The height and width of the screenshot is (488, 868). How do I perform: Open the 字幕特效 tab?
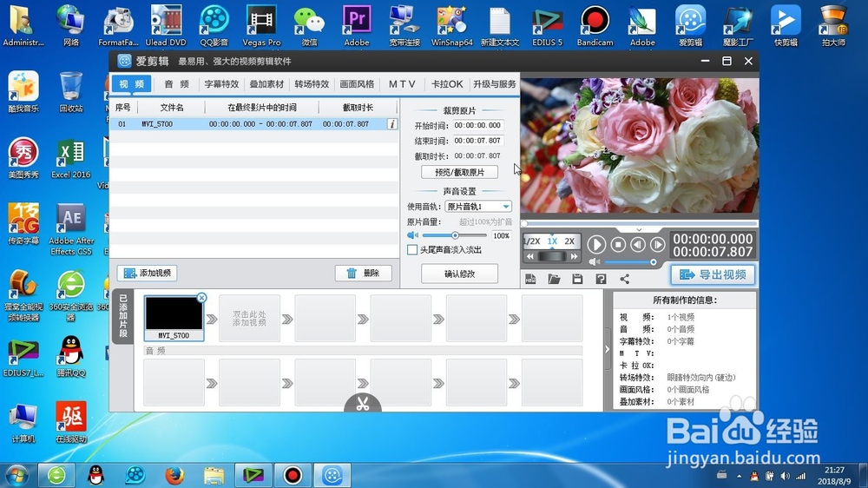coord(221,83)
